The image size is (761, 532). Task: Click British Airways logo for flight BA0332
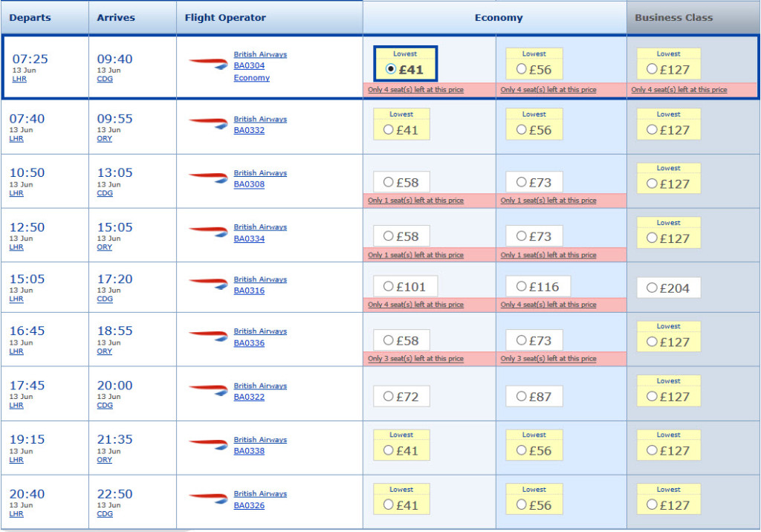[x=208, y=123]
